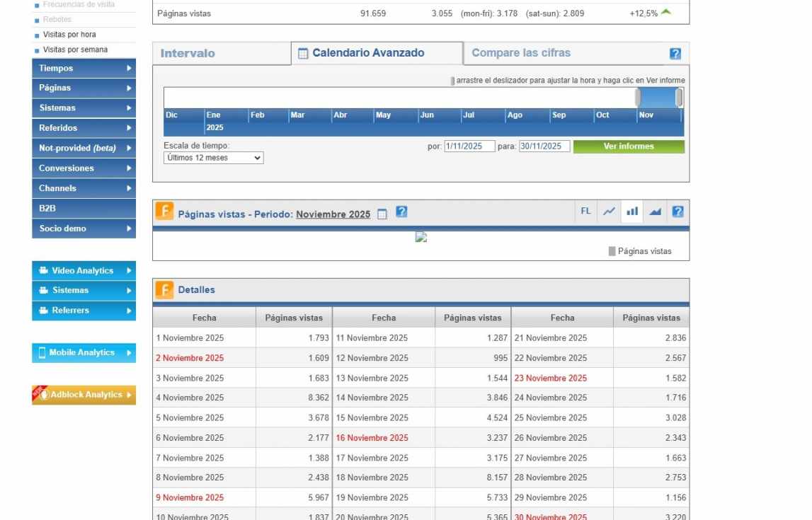Switch to area chart view
Screen dimensions: 812x520
point(655,212)
